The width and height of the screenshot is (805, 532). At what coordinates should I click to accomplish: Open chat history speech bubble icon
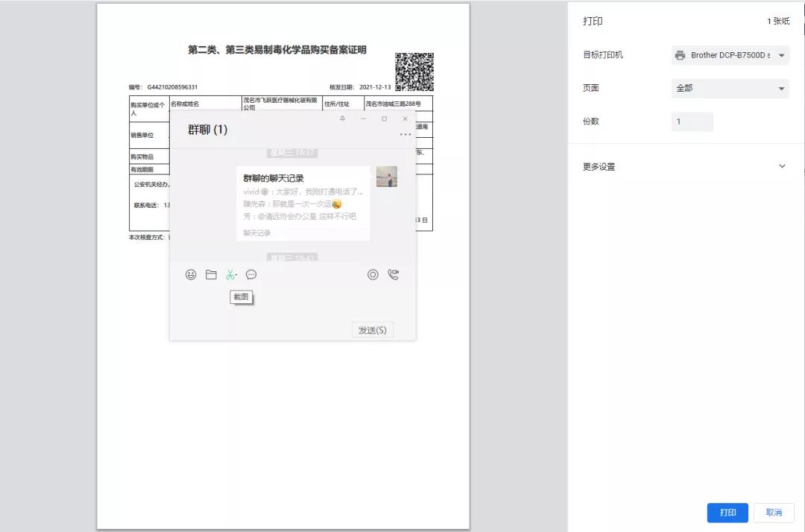(251, 275)
